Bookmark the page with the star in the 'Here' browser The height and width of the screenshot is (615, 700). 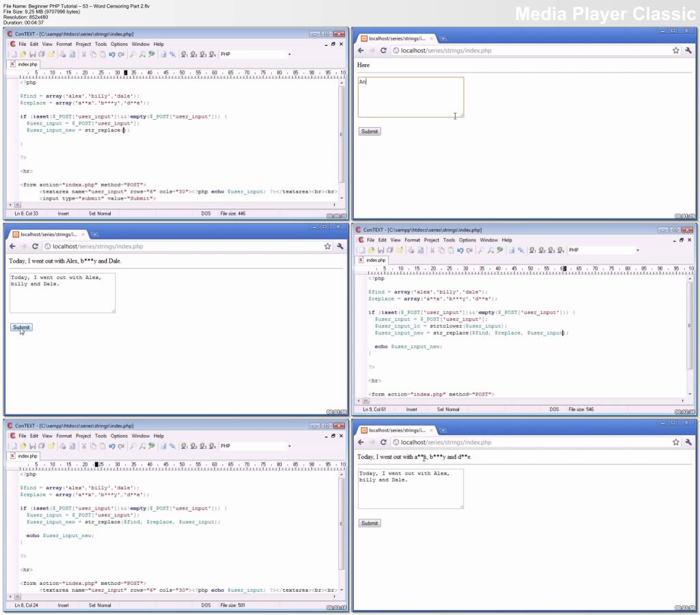(x=676, y=51)
